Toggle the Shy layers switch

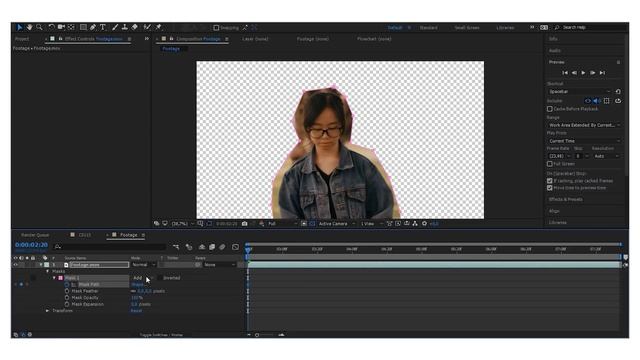(x=202, y=247)
